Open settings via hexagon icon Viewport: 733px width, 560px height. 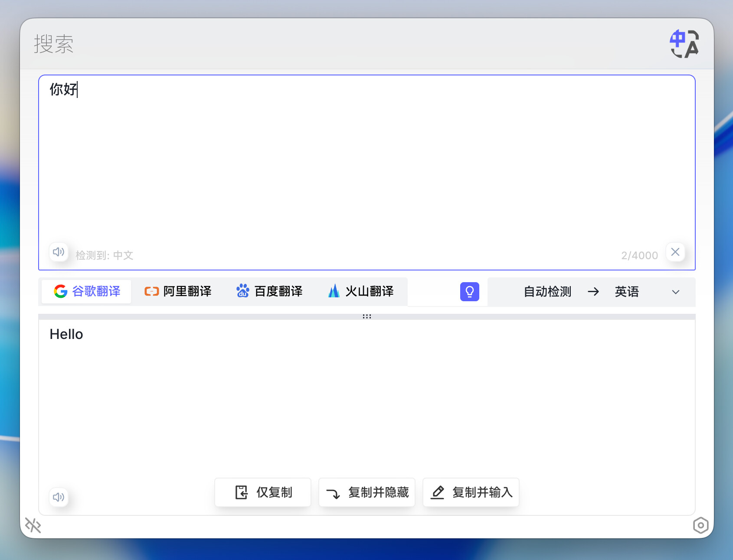pos(700,525)
